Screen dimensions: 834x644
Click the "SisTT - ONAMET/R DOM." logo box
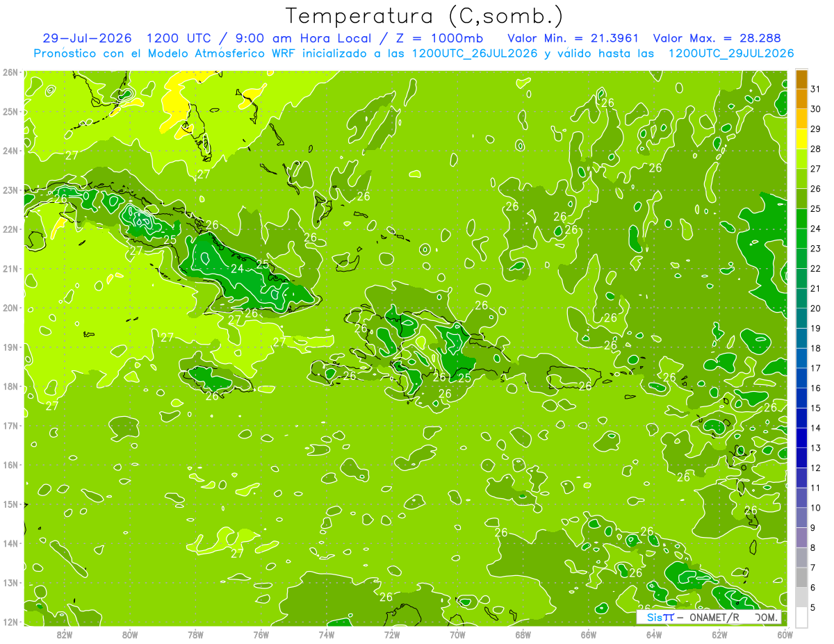[709, 617]
